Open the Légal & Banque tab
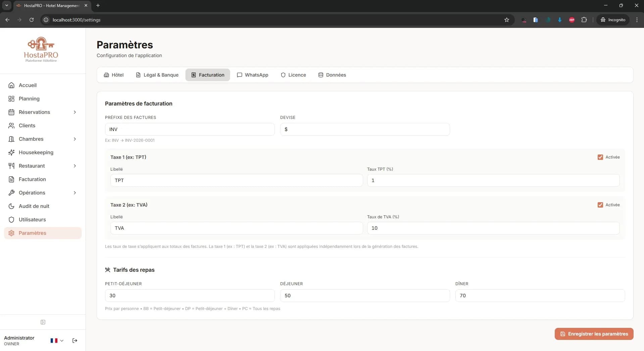Viewport: 644px width, 351px height. tap(157, 75)
